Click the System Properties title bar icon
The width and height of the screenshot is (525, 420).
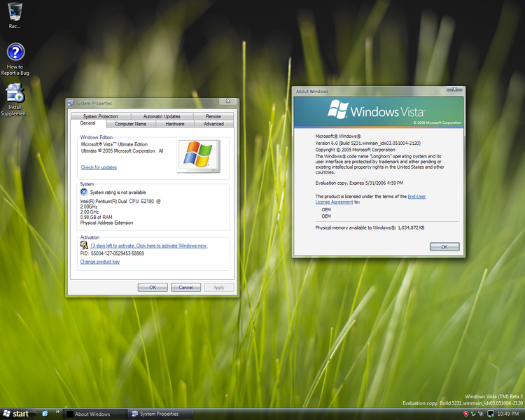tap(71, 103)
